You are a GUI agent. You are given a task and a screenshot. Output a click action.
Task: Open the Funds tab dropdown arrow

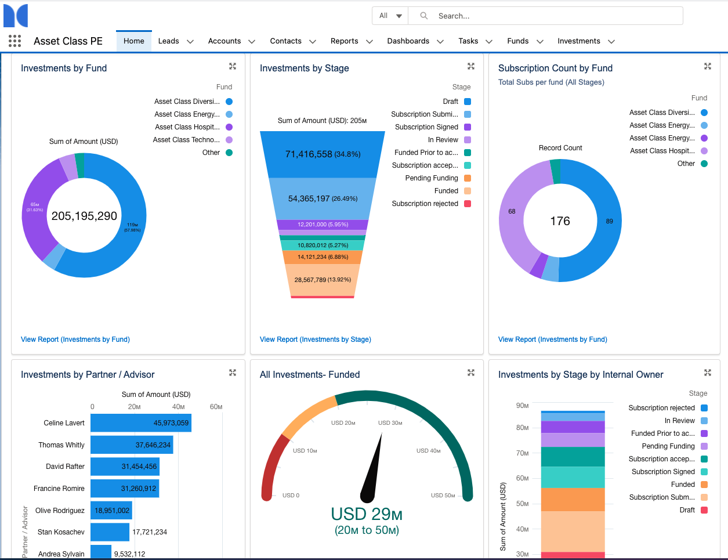point(540,41)
